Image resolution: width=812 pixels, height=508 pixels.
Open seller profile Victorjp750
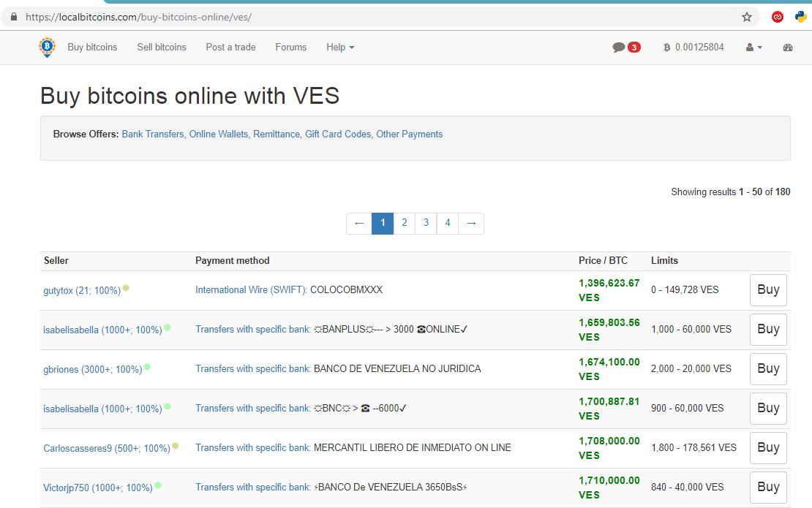point(98,488)
